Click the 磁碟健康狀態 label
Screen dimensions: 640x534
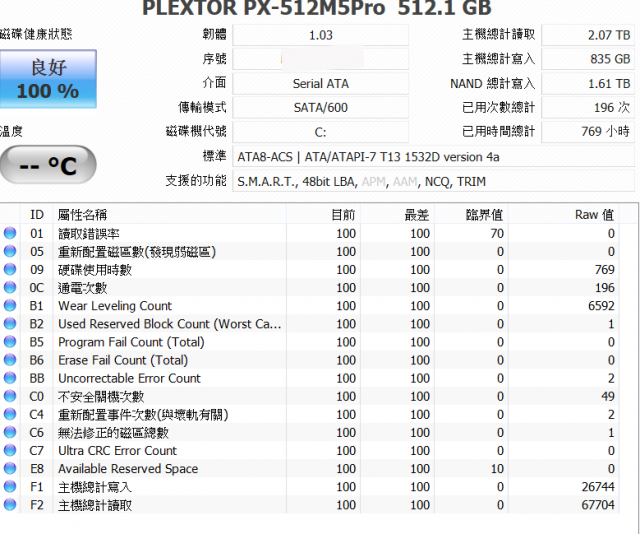pyautogui.click(x=36, y=34)
